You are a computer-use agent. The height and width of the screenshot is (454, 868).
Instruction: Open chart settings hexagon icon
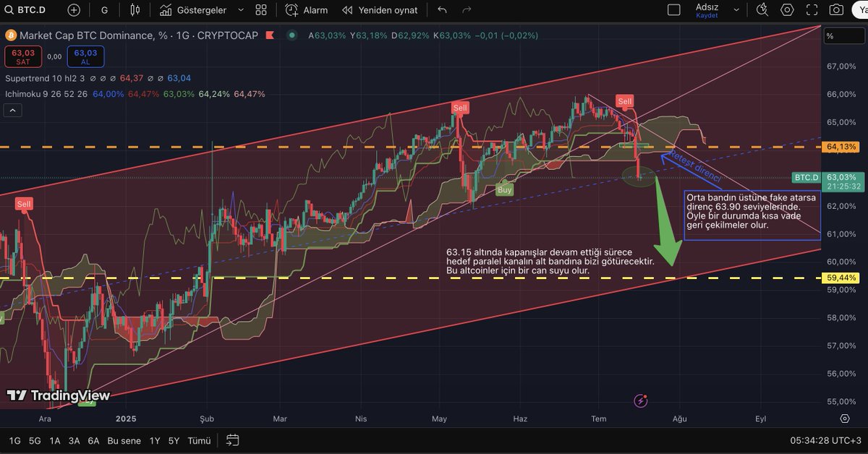(x=787, y=10)
